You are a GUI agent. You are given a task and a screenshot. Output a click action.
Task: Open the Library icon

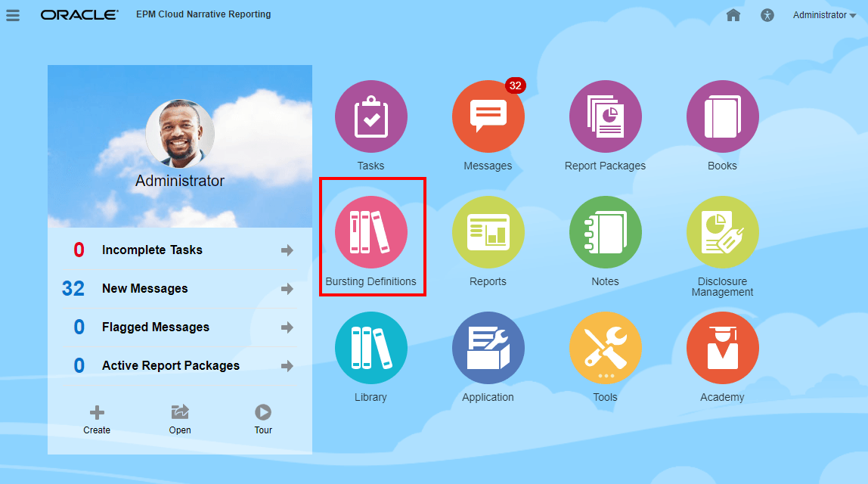coord(371,348)
